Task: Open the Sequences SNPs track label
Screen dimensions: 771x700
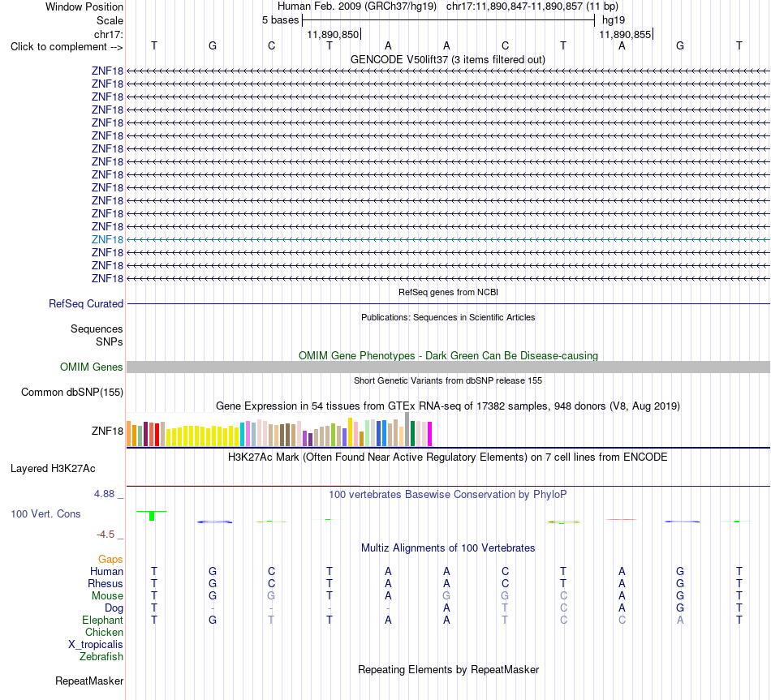Action: click(x=97, y=335)
